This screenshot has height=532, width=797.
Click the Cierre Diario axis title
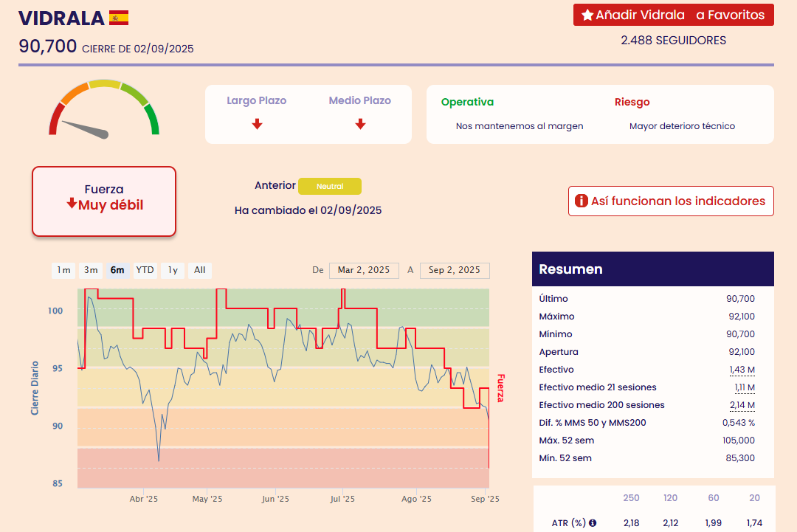point(35,388)
